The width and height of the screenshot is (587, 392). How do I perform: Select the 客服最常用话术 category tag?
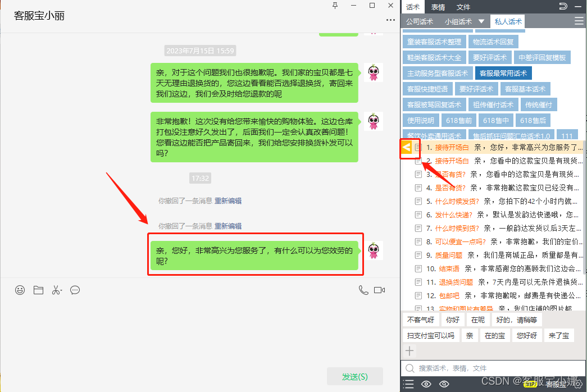pos(503,74)
